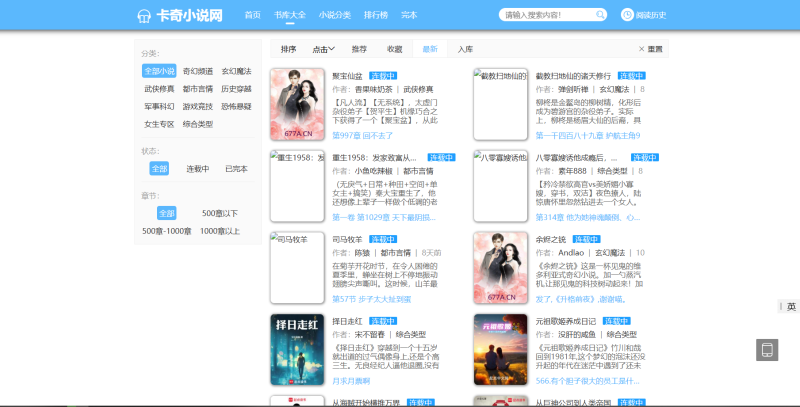Image resolution: width=800 pixels, height=407 pixels.
Task: Open cover thumbnail of 司马牧羊
Action: pyautogui.click(x=297, y=268)
